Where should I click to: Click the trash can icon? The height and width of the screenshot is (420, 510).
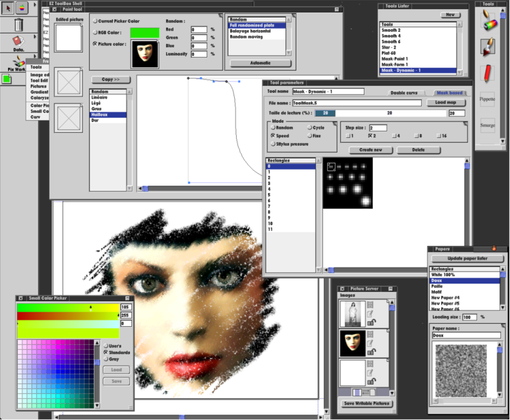coord(19,24)
